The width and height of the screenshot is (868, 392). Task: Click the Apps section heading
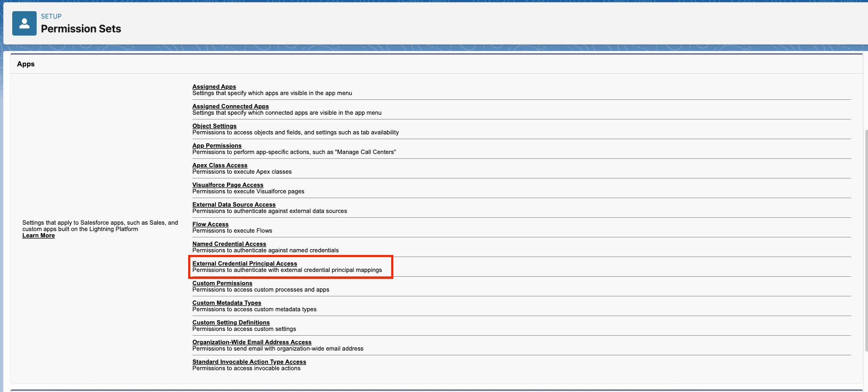coord(26,64)
